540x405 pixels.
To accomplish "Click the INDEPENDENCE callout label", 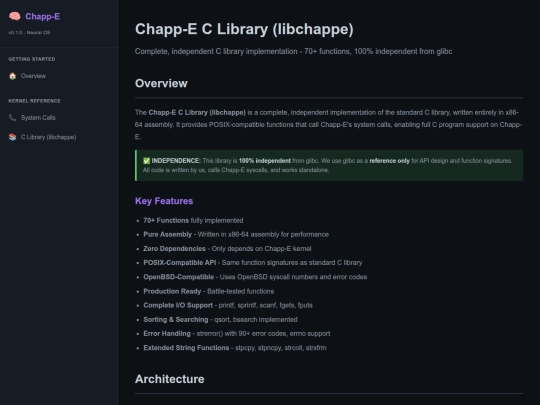I will click(176, 161).
